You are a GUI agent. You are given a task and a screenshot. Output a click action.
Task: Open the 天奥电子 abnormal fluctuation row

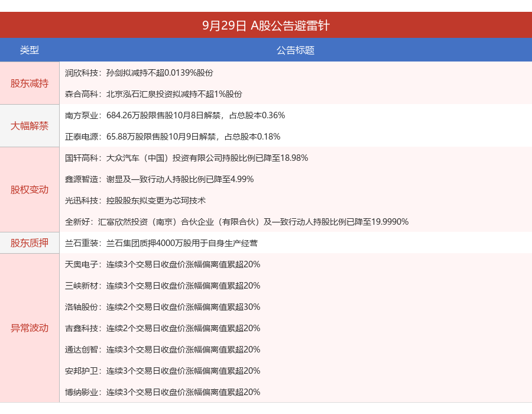pos(163,264)
